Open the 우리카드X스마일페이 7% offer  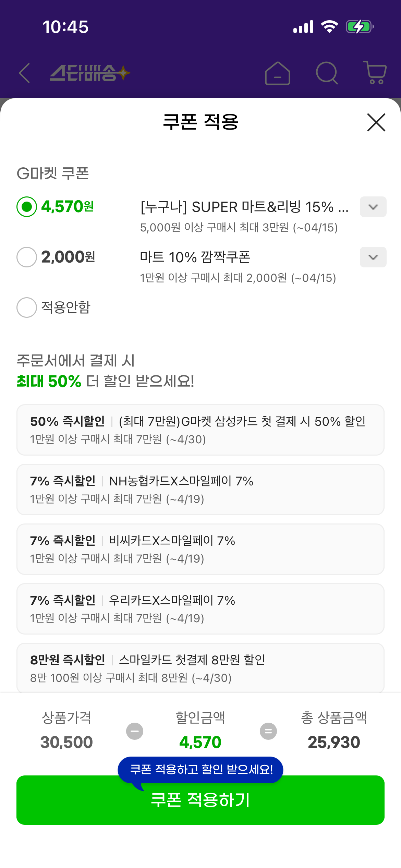coord(200,609)
